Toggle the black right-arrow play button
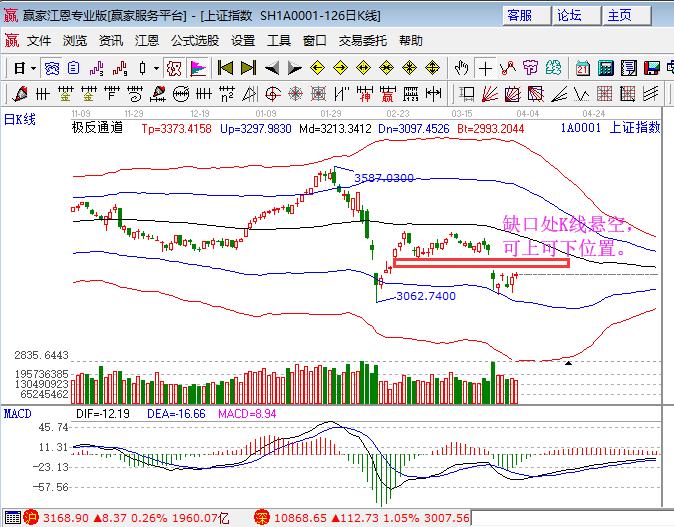Screen dimensions: 674x527 (295, 68)
